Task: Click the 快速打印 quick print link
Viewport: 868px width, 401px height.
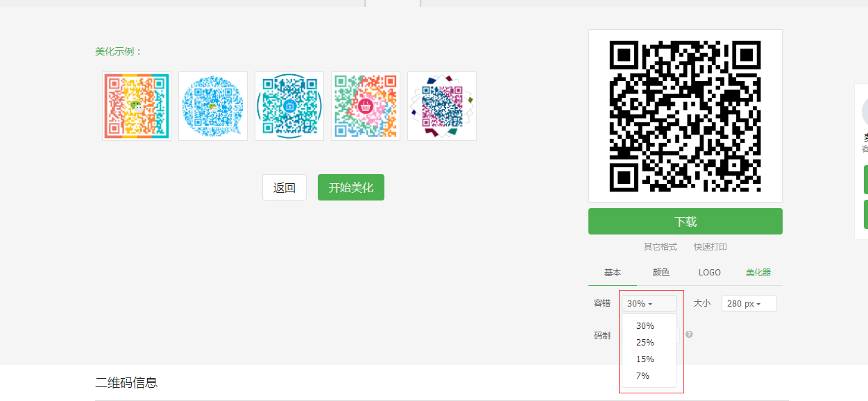Action: pos(710,247)
